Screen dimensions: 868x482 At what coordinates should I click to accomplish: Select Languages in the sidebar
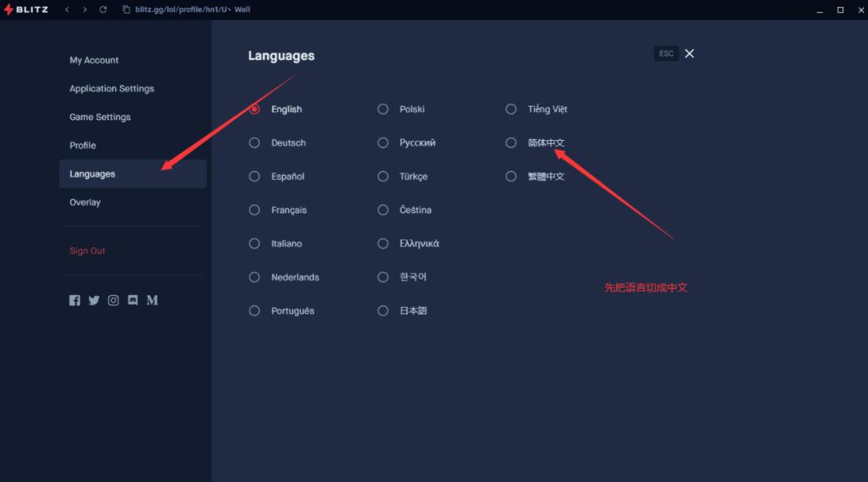pos(133,174)
